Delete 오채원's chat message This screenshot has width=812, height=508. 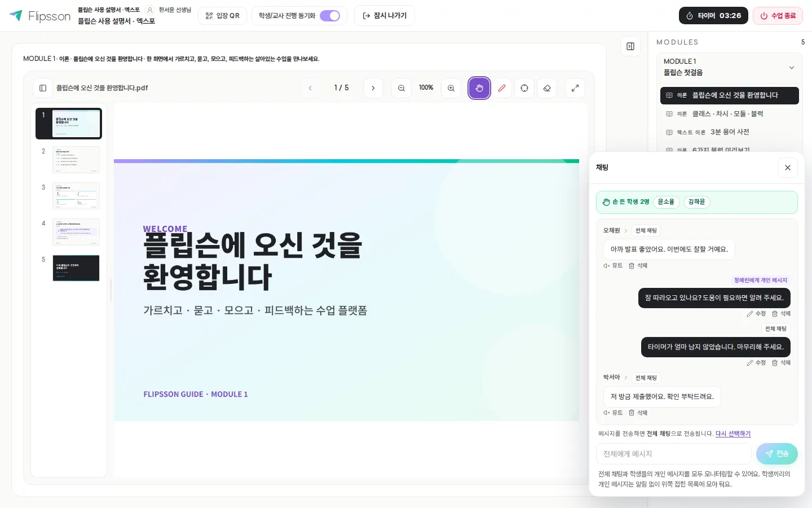[x=638, y=266]
